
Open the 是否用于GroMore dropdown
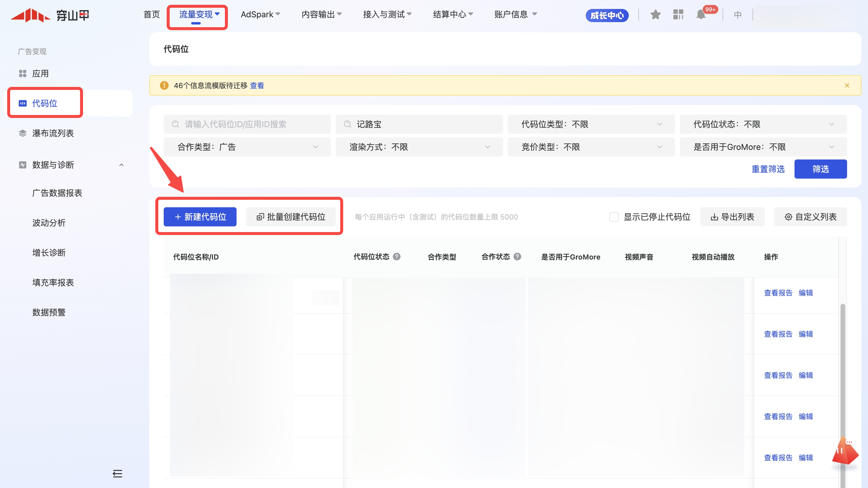[x=763, y=147]
